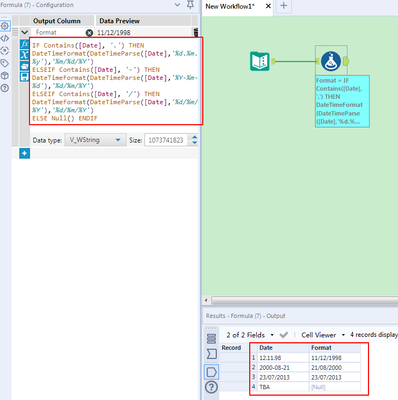Open help from the configuration sidebar question mark
This screenshot has height=400, width=398.
tap(5, 88)
